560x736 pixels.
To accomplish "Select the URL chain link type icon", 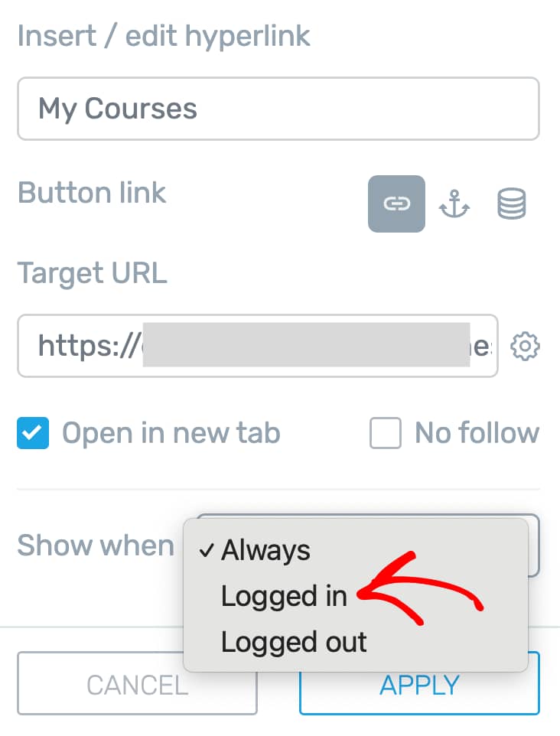I will 396,204.
